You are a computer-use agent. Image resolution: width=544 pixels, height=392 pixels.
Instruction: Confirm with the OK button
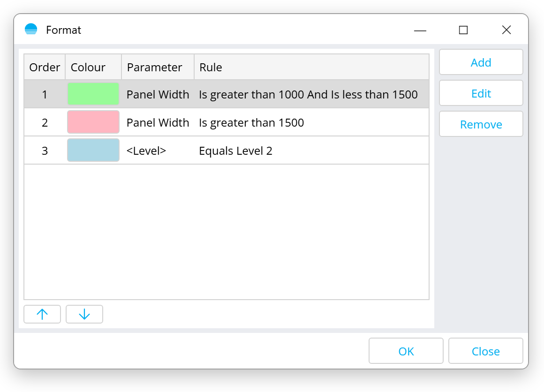coord(406,351)
